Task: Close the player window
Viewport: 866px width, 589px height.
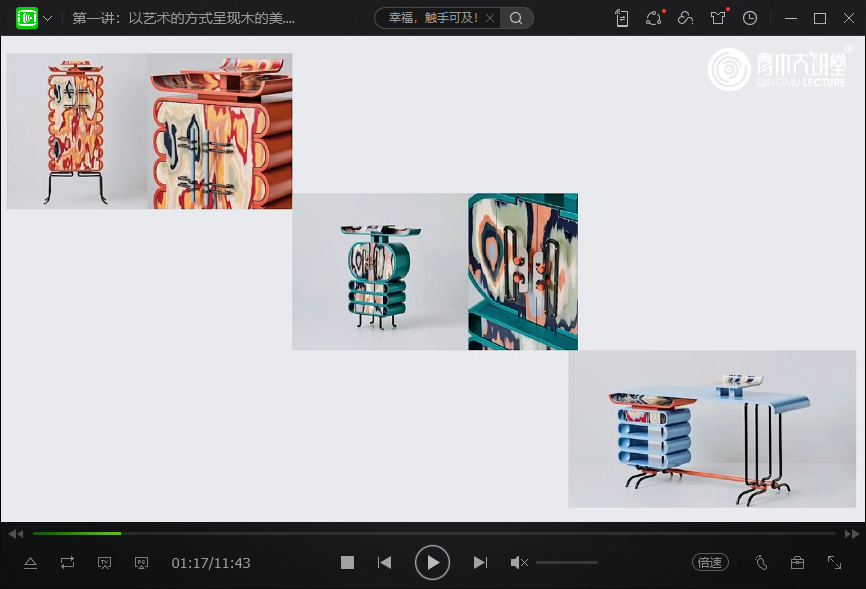Action: (x=849, y=18)
